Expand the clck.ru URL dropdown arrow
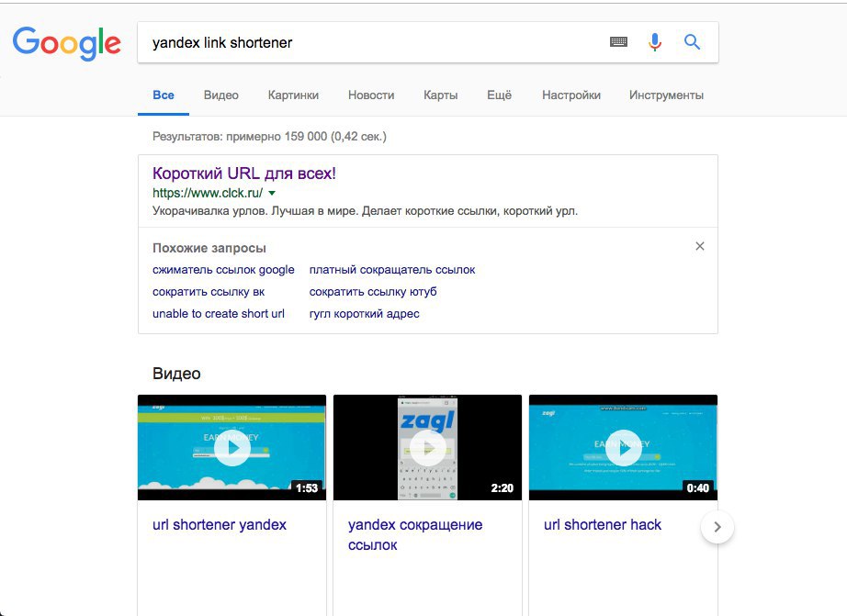Image resolution: width=847 pixels, height=616 pixels. point(272,194)
